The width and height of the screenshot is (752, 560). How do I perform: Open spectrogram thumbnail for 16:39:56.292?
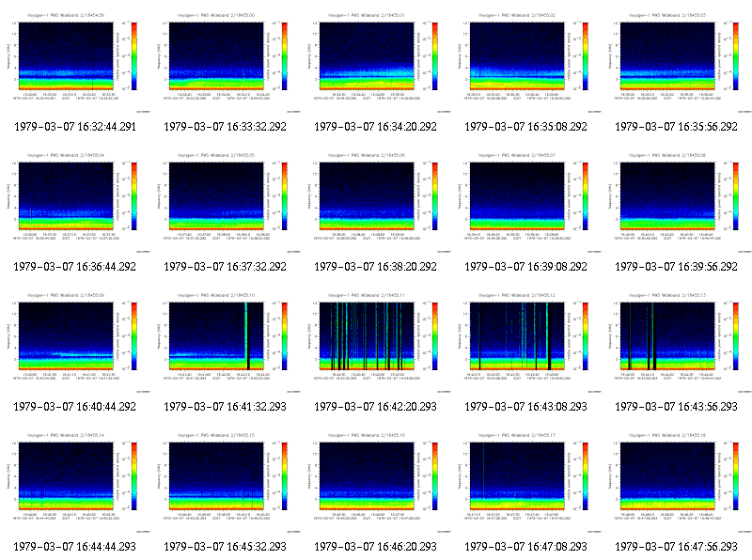[x=677, y=201]
